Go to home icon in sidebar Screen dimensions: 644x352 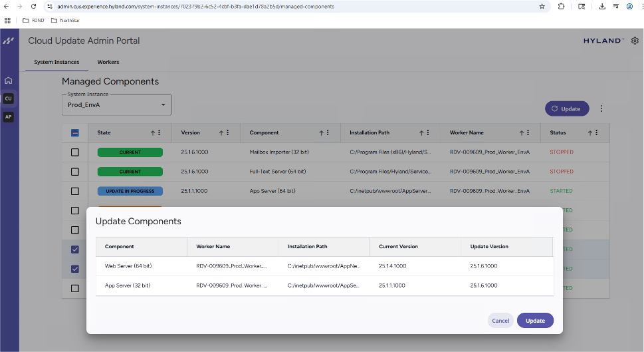(x=8, y=81)
